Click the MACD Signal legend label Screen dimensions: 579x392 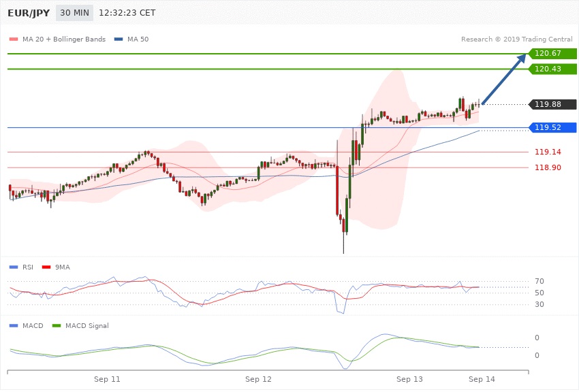tap(87, 326)
